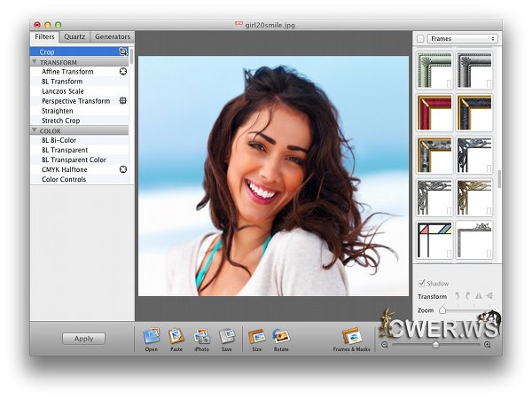Collapse the TRANSFORM filter group
Viewport: 532px width, 399px height.
coord(35,62)
